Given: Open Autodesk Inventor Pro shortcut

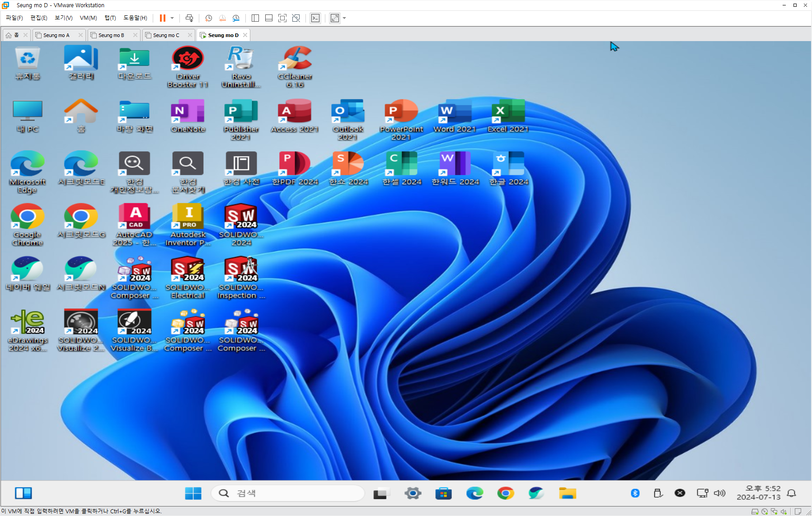Looking at the screenshot, I should tap(188, 225).
